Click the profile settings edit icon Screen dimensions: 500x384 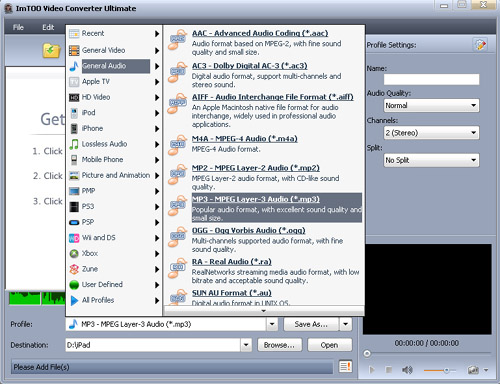point(480,45)
